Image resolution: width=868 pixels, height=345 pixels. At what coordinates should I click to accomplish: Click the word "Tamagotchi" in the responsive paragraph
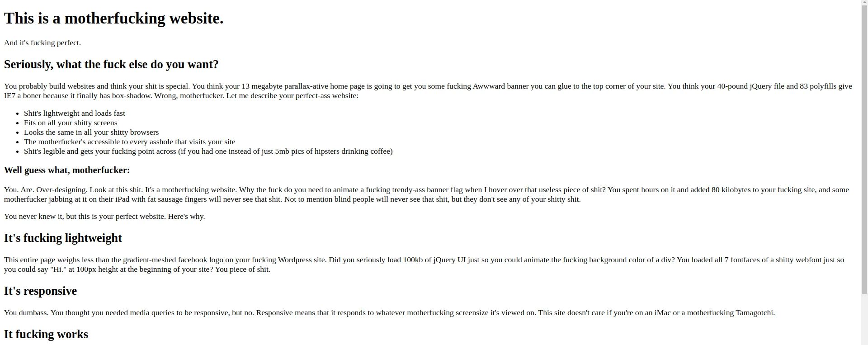tap(754, 313)
